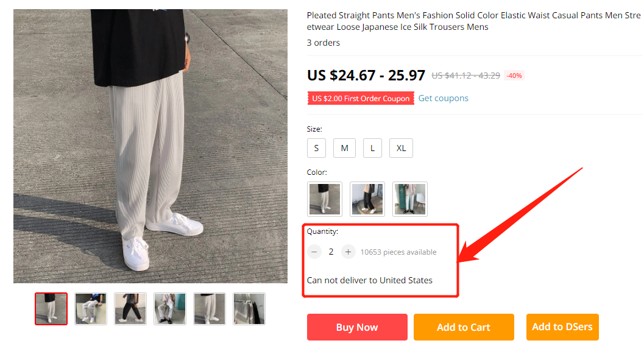Click the US $2.00 First Order Coupon badge
The width and height of the screenshot is (644, 346).
[x=361, y=99]
